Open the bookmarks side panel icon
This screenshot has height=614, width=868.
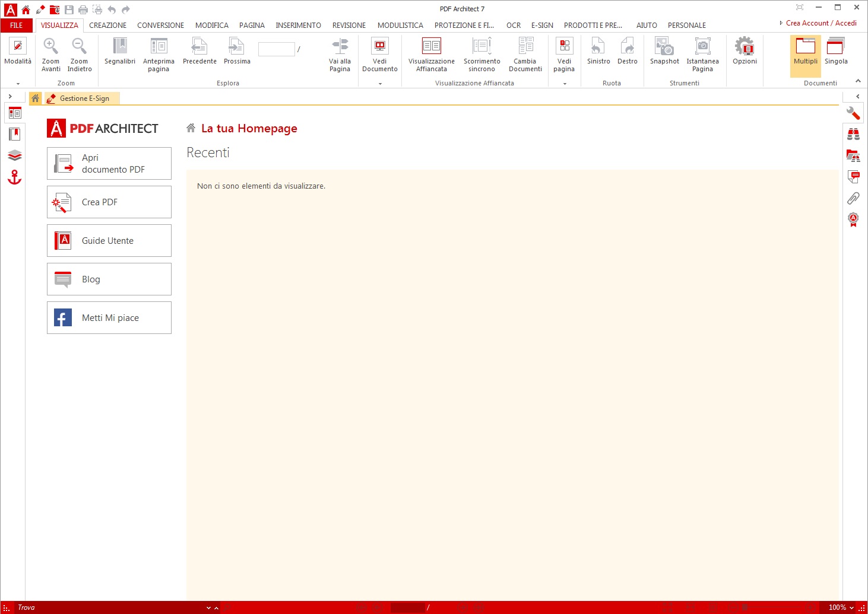(15, 134)
